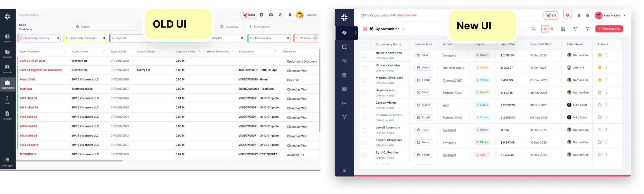Image resolution: width=644 pixels, height=194 pixels.
Task: Select list view toggle in new UI
Action: point(545,29)
